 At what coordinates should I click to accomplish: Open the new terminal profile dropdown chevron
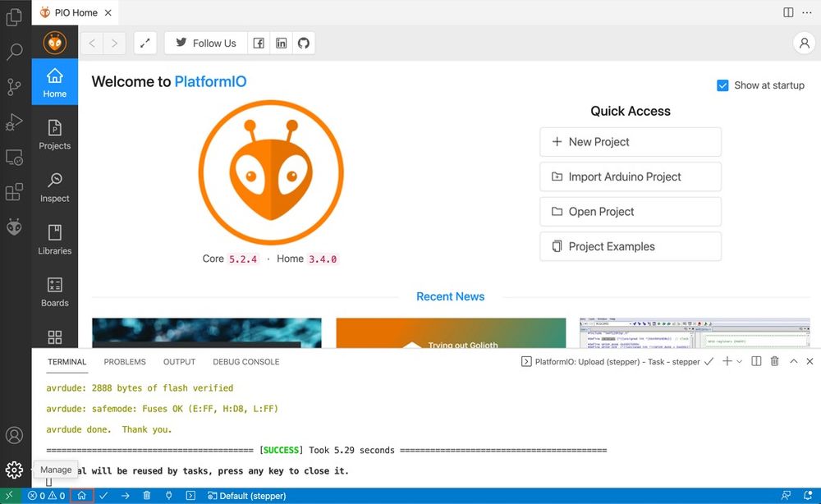pos(739,361)
